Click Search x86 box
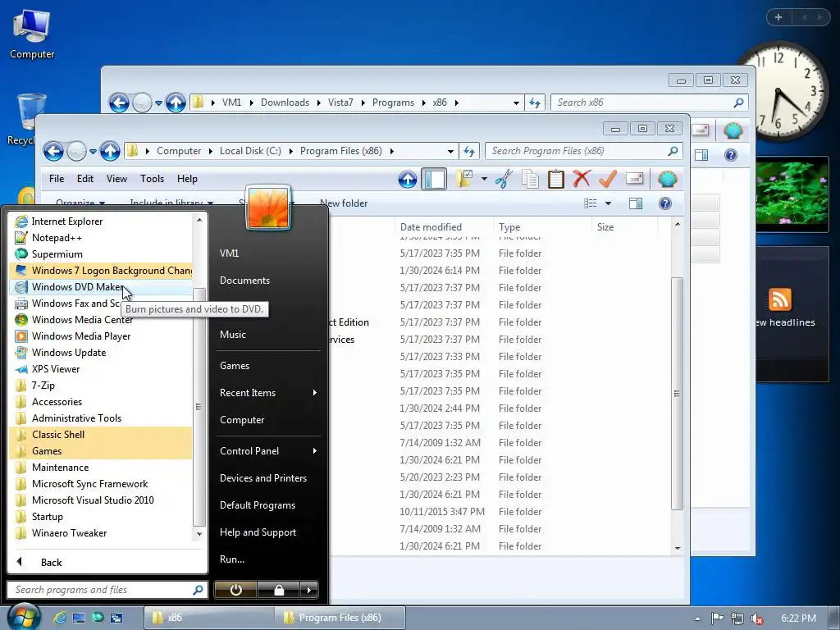The width and height of the screenshot is (840, 630). (x=650, y=103)
